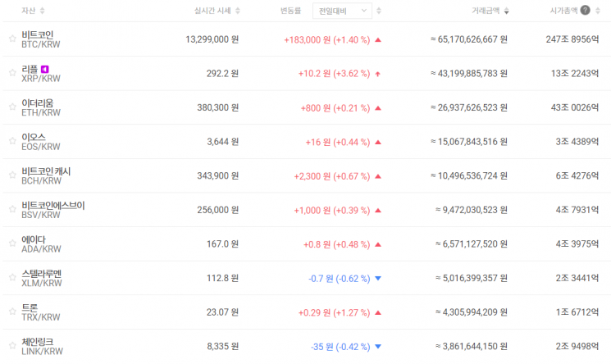Click the up triangle in TRX row

point(377,312)
